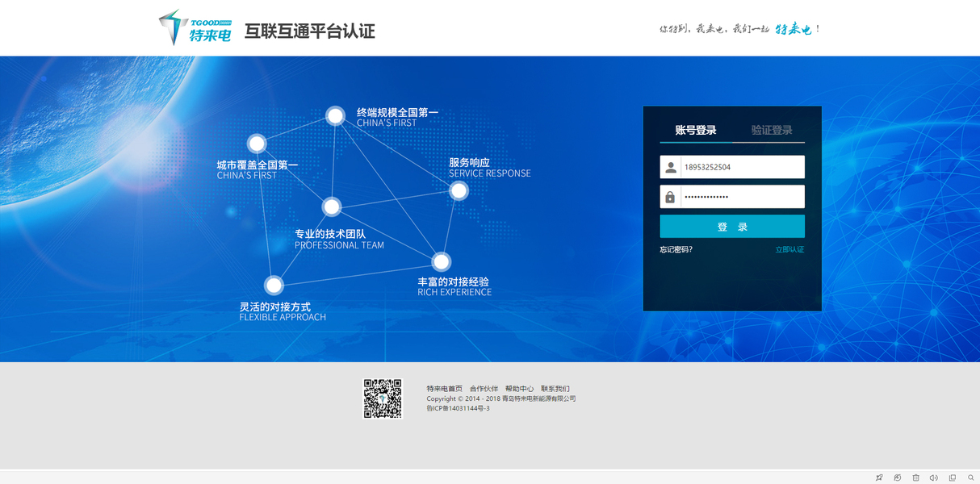Click the 互联互通平台认证 header title

click(310, 31)
